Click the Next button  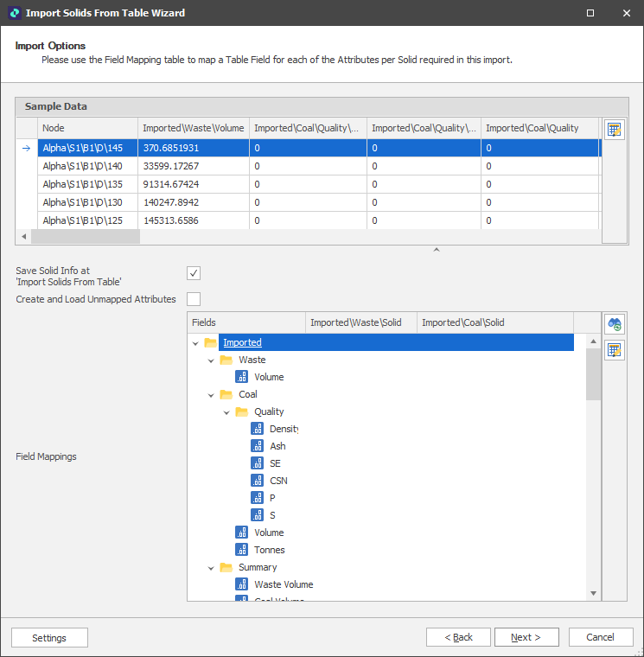[526, 637]
